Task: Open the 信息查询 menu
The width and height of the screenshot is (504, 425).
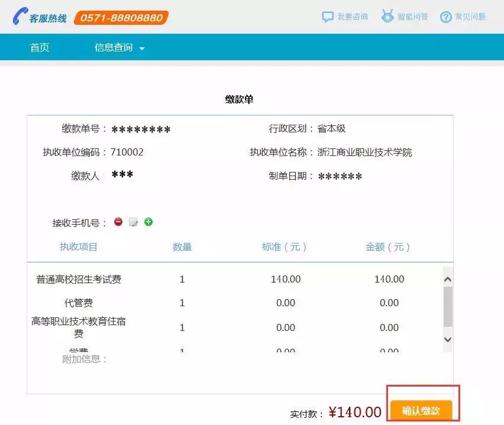Action: 114,48
